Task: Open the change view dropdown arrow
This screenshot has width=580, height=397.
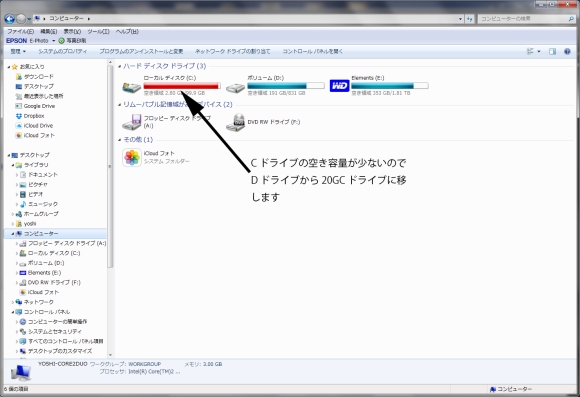Action: point(539,51)
